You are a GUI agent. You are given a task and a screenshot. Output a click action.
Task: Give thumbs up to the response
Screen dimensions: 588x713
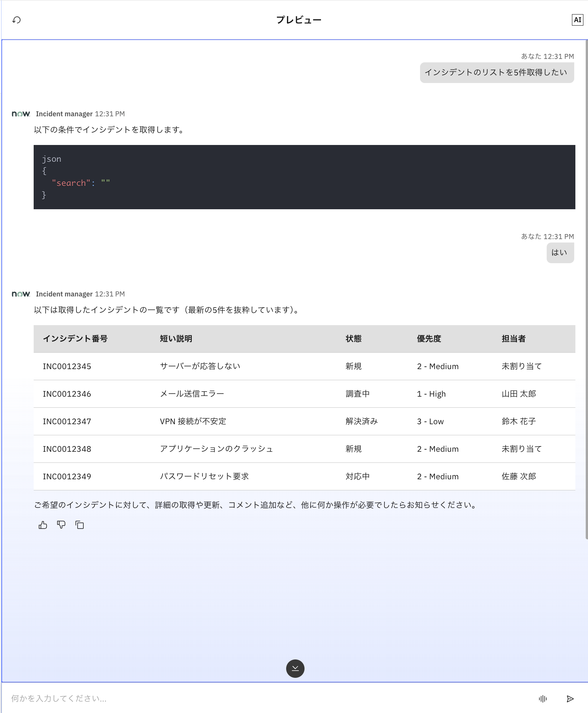(x=43, y=525)
